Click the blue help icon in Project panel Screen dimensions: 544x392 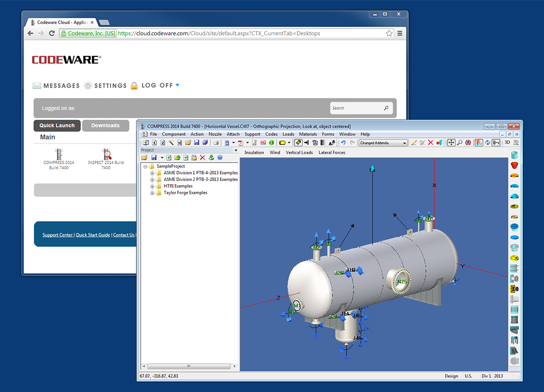coord(220,158)
